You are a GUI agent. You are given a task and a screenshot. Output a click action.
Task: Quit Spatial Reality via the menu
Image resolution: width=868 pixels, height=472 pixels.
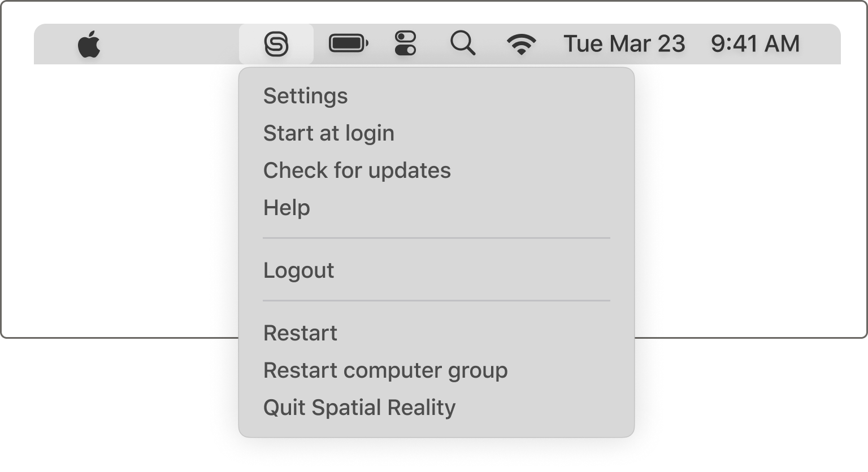[359, 407]
